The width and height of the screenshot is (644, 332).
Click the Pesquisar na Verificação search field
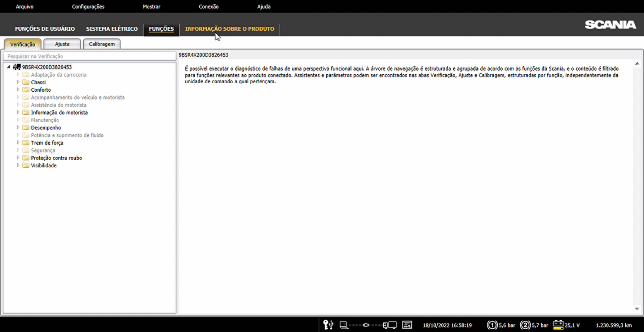click(x=89, y=57)
